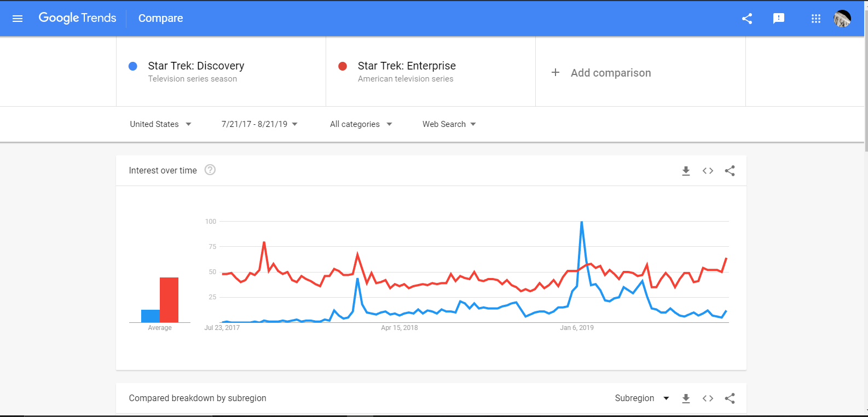Open the 7/21/17 - 8/21/19 date range dropdown
Viewport: 868px width, 417px height.
coord(259,124)
